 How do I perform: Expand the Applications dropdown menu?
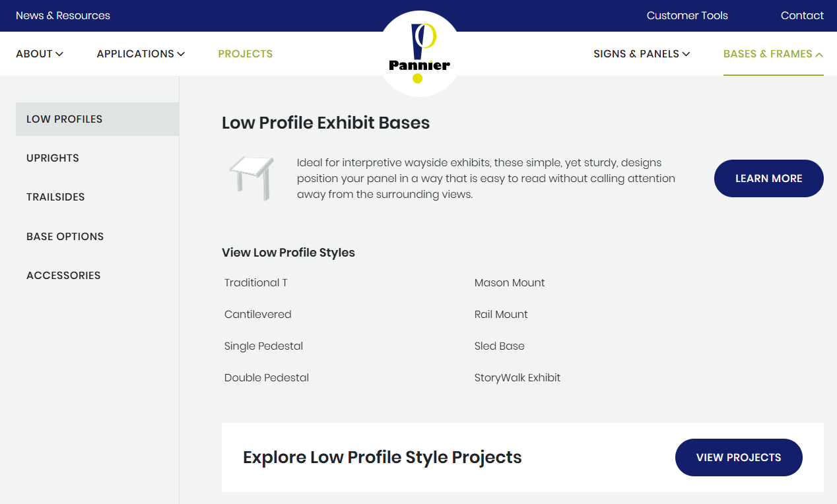(x=141, y=54)
